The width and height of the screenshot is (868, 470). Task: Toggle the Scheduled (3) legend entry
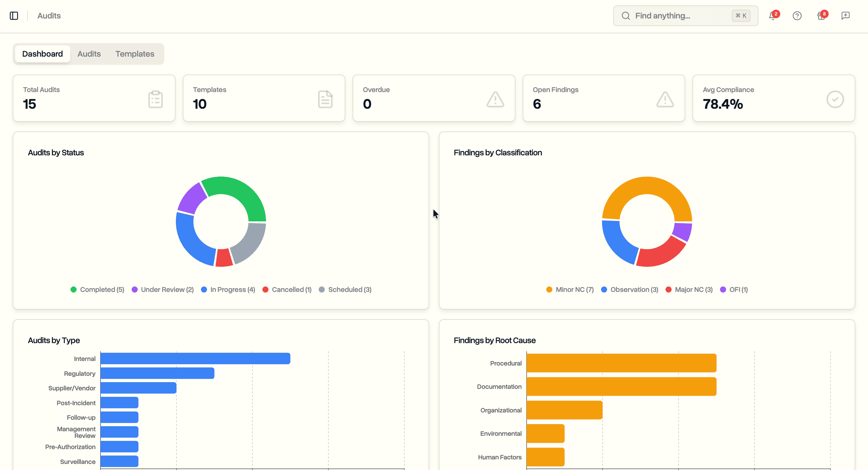coord(345,289)
